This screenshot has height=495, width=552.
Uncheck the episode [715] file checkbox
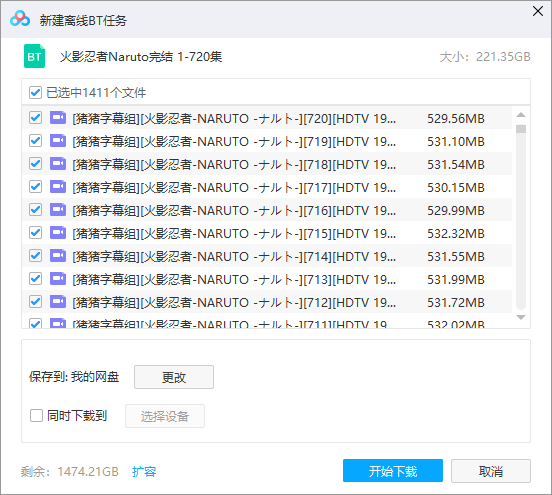point(36,233)
